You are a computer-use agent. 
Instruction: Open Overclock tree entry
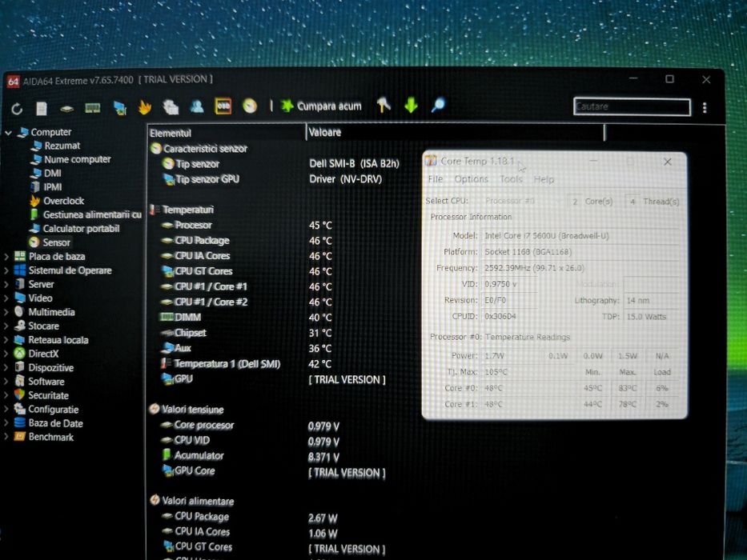tap(63, 201)
